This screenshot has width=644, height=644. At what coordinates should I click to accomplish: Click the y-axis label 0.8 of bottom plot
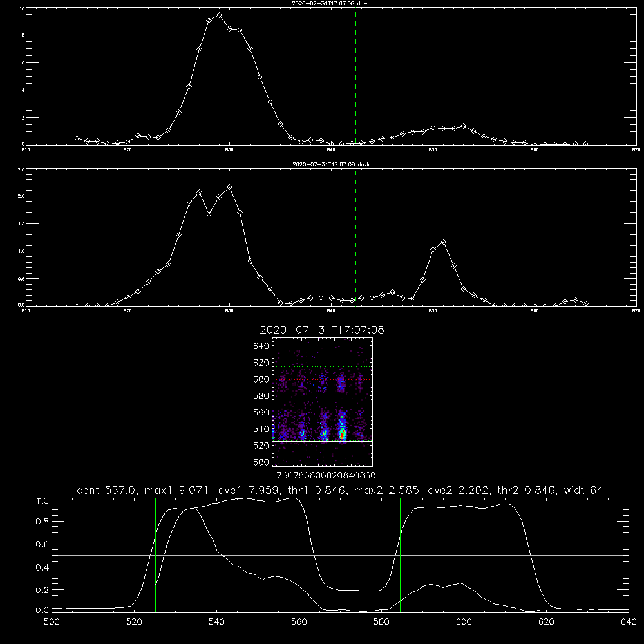pyautogui.click(x=42, y=522)
